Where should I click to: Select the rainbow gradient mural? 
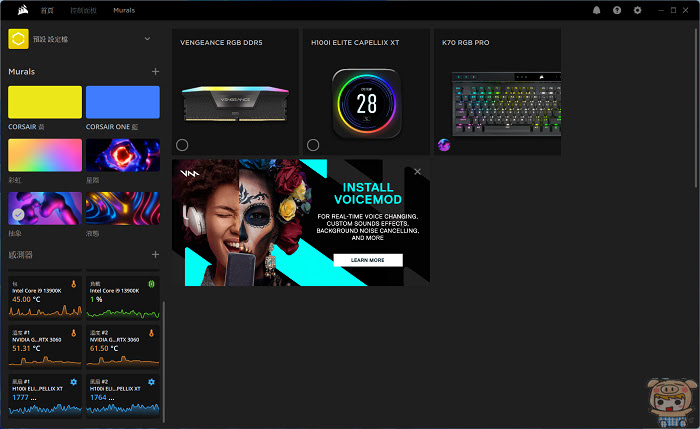point(45,155)
